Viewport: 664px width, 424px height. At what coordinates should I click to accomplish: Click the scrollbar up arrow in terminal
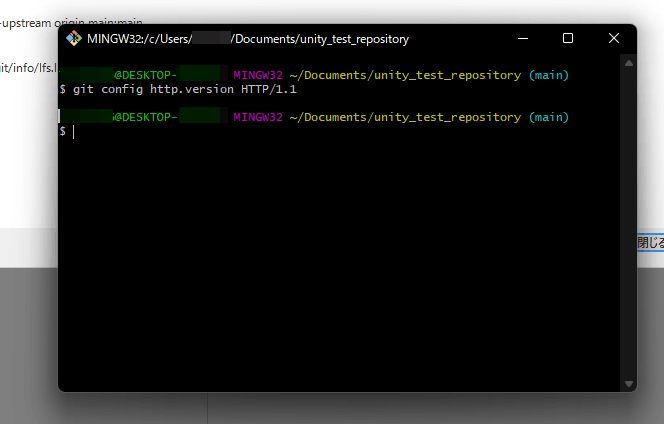pos(629,62)
